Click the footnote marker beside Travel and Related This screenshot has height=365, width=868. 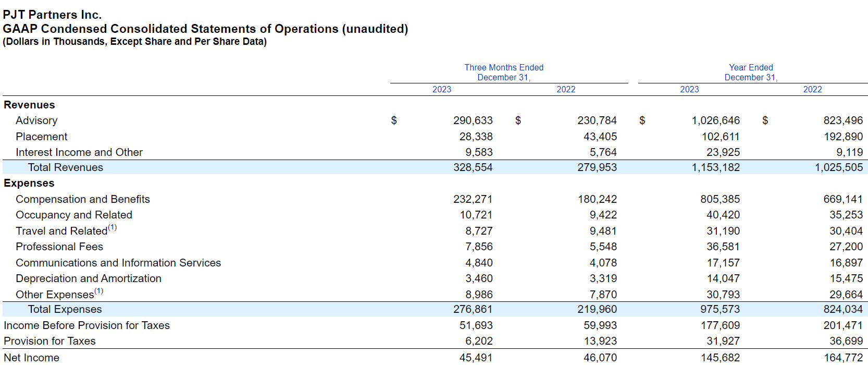coord(113,228)
